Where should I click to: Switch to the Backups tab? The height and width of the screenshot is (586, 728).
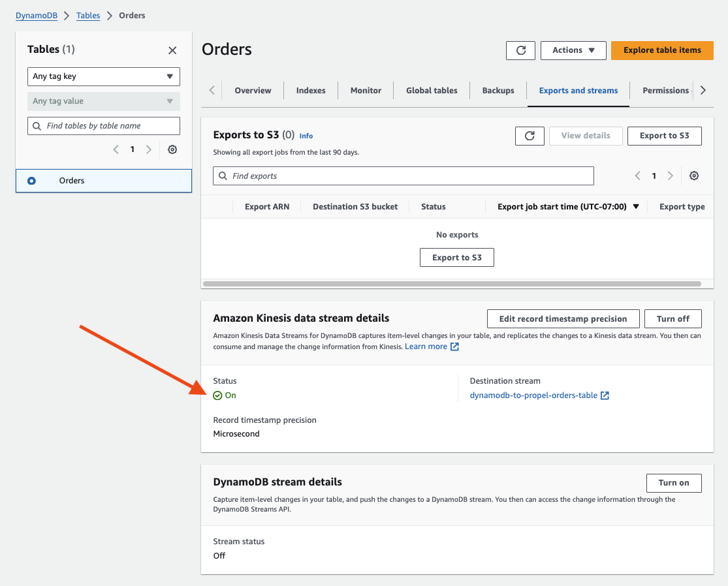(x=498, y=91)
